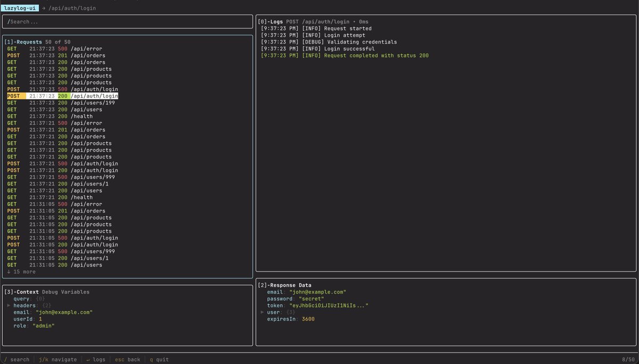Screen dimensions: 639x364
Task: Focus the /Search... input field
Action: click(127, 22)
